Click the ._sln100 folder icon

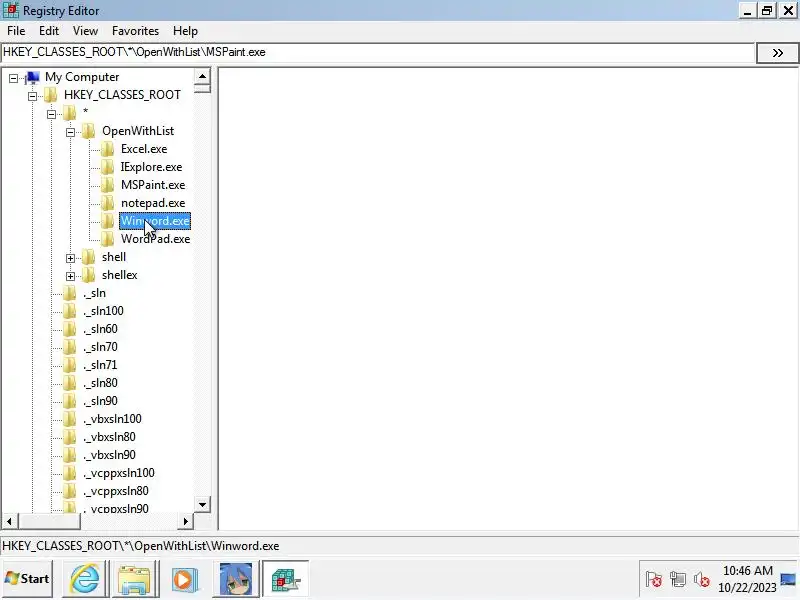tap(69, 311)
